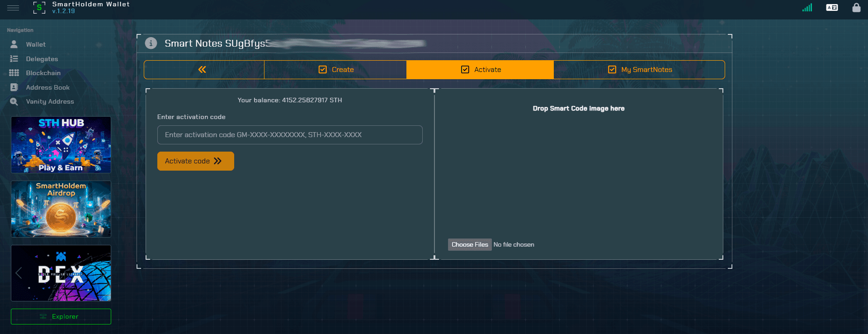
Task: Open the STH HUB Play & Earn banner
Action: point(61,145)
